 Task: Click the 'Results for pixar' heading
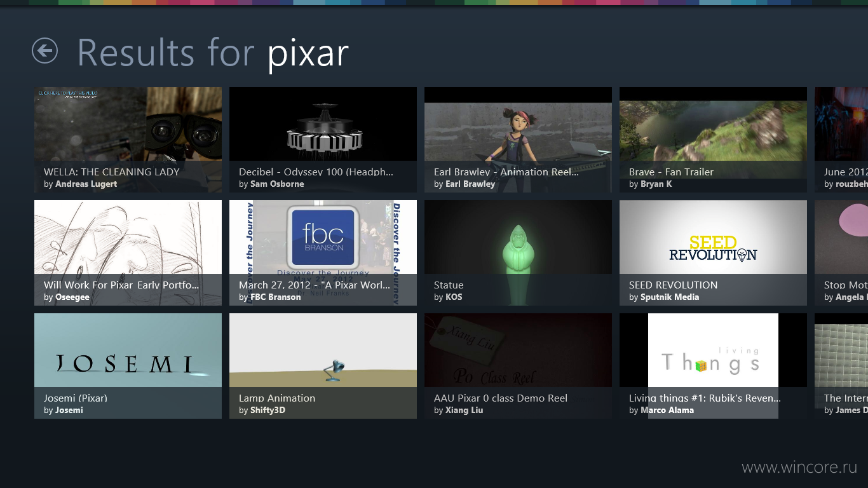(213, 53)
